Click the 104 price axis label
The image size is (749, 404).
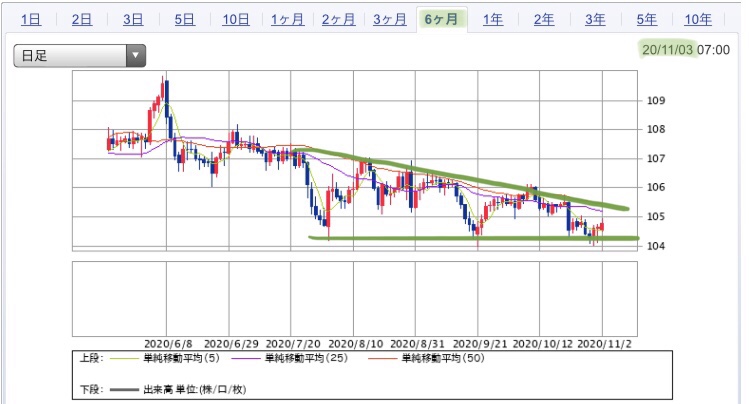pos(656,246)
